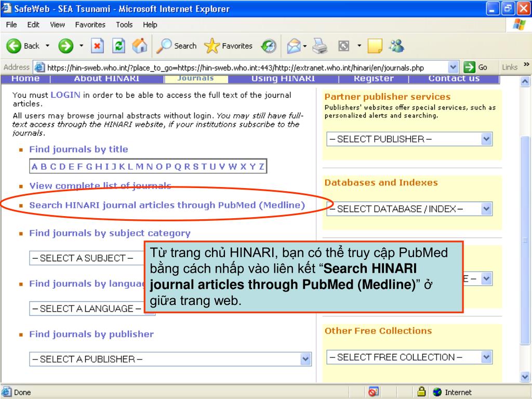Screen dimensions: 532x399
Task: Open the Messenger people icon
Action: coord(396,46)
